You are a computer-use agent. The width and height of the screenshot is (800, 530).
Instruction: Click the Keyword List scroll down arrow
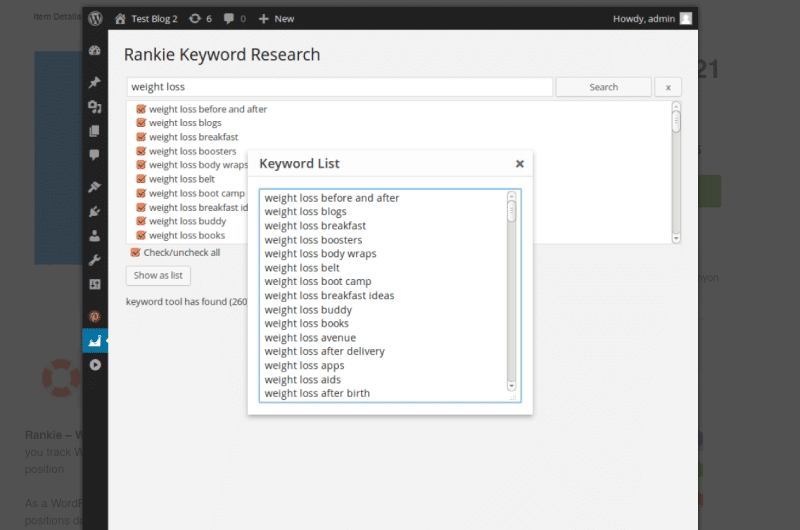[x=512, y=386]
